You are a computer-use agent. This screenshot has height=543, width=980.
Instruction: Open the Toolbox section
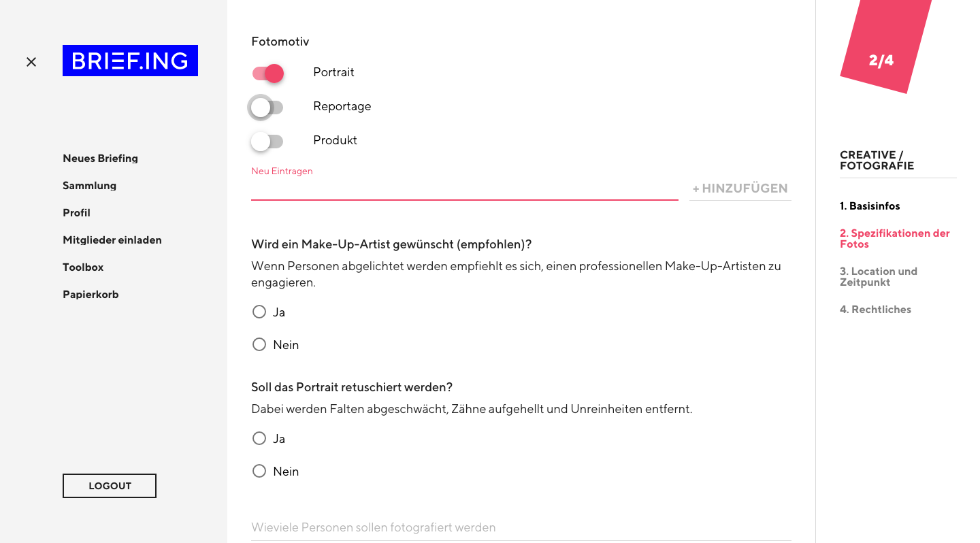(x=82, y=267)
